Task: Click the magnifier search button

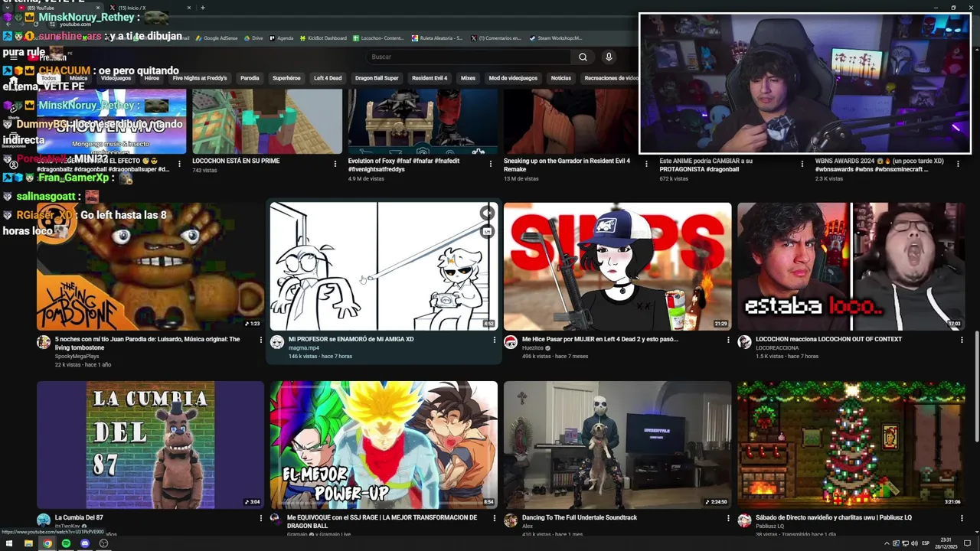Action: pyautogui.click(x=583, y=57)
